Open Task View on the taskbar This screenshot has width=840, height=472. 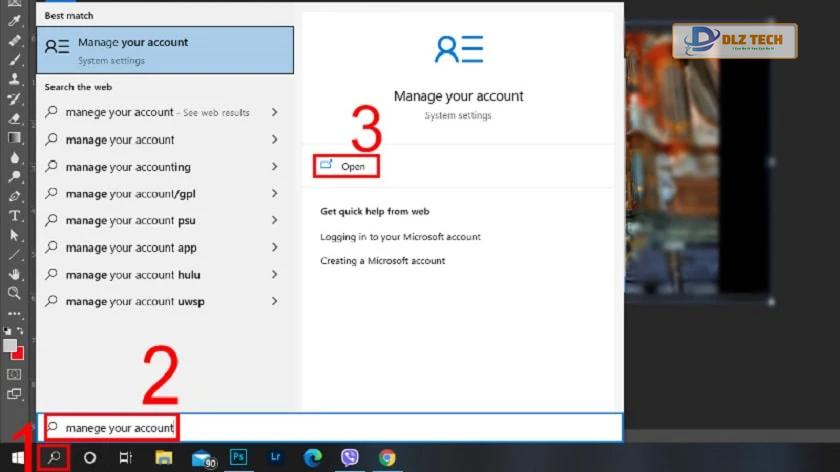[x=125, y=458]
